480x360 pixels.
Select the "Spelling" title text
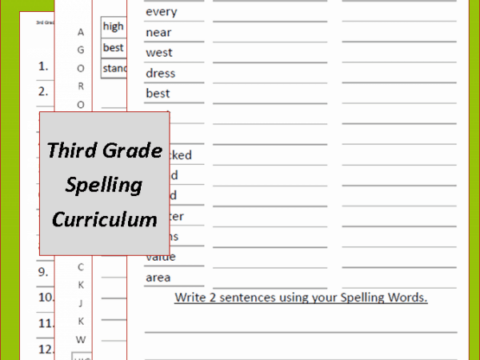click(104, 185)
